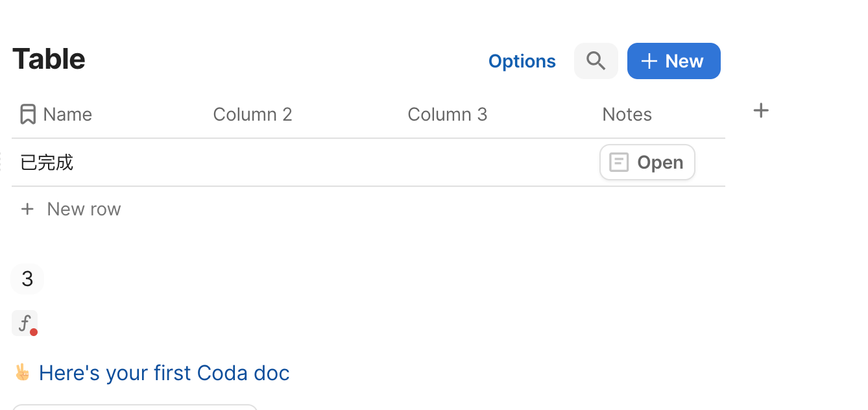Open the Column 3 header menu

point(447,114)
